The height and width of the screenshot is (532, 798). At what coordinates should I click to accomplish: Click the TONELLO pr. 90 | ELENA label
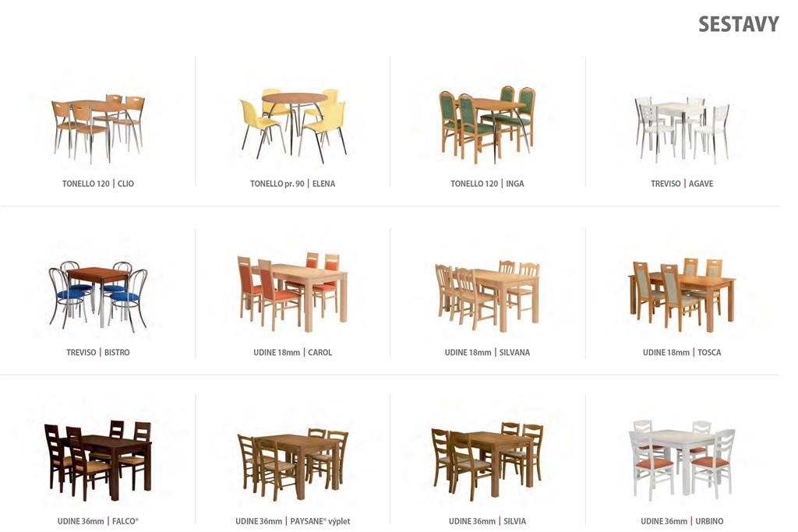[x=293, y=184]
